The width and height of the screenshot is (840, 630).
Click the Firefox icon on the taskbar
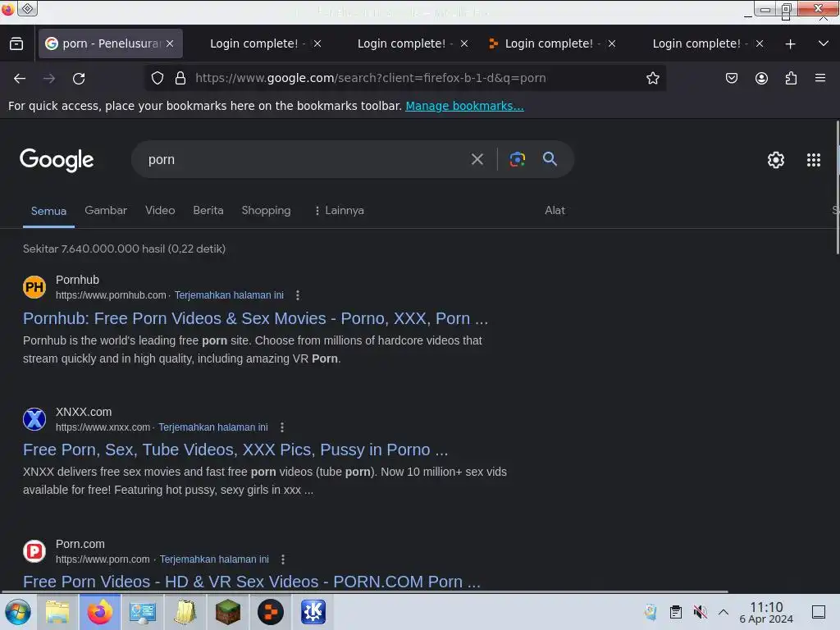click(x=100, y=612)
